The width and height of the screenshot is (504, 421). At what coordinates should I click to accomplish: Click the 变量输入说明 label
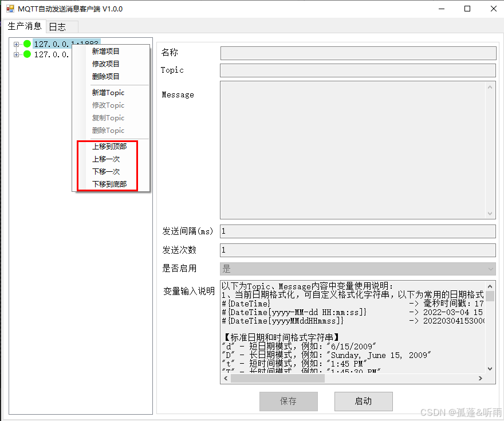point(189,291)
